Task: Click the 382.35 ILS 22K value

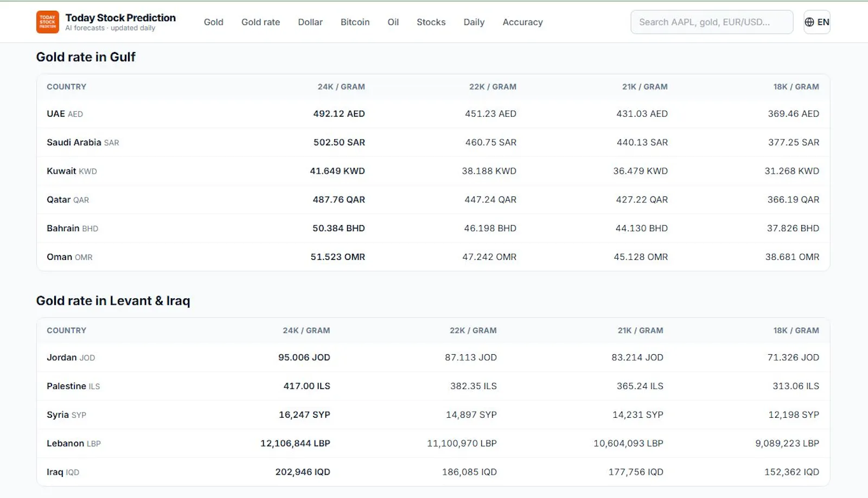Action: (474, 386)
